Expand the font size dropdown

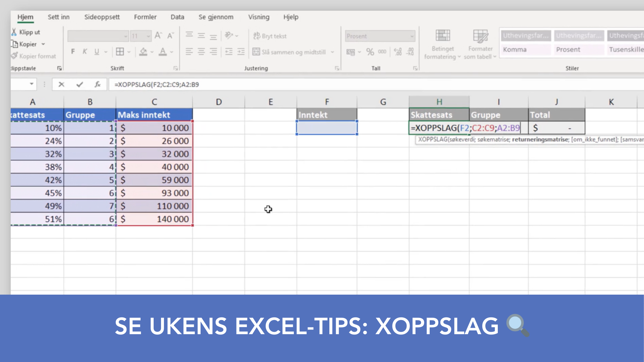point(148,36)
